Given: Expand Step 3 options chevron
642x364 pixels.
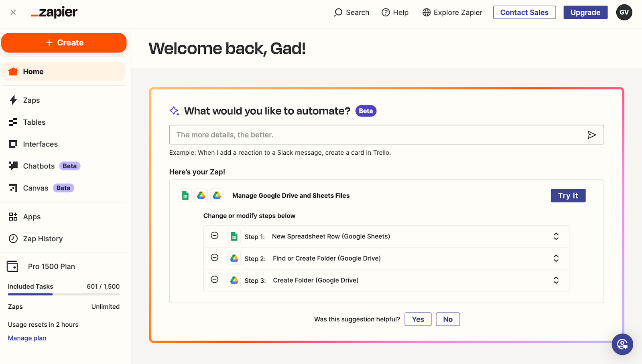Looking at the screenshot, I should coord(556,280).
